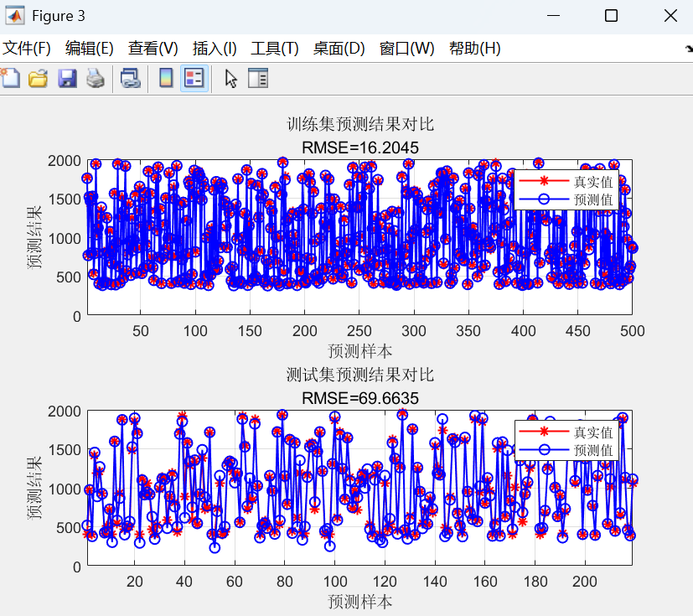Click the 100 tick label on bottom x-axis
This screenshot has width=693, height=616.
pos(334,582)
